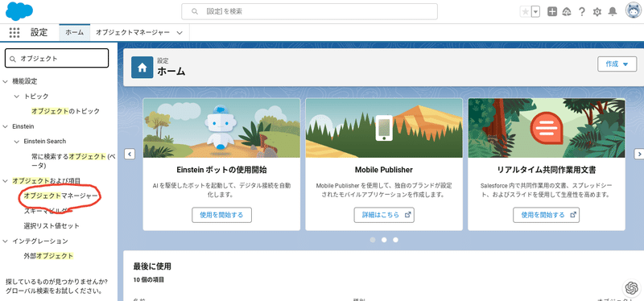Collapse the 機能設定 tree section
644x301 pixels.
(x=6, y=81)
